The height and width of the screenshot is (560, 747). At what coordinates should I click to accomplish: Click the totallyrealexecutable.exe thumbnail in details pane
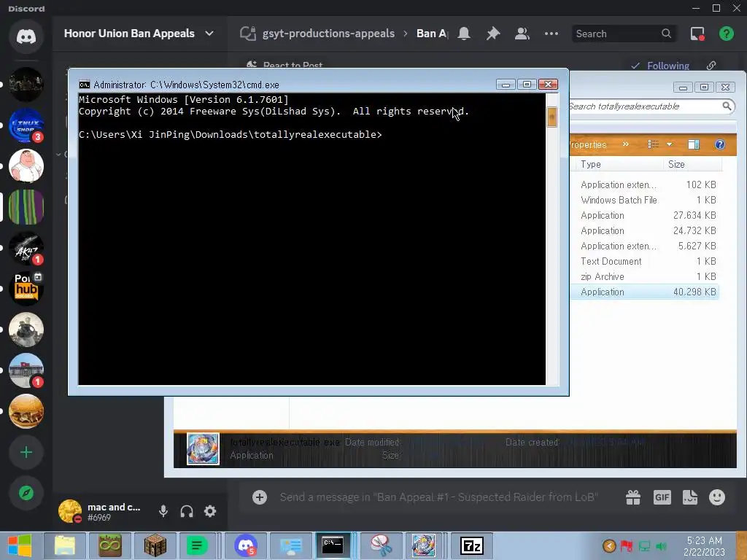pos(203,448)
